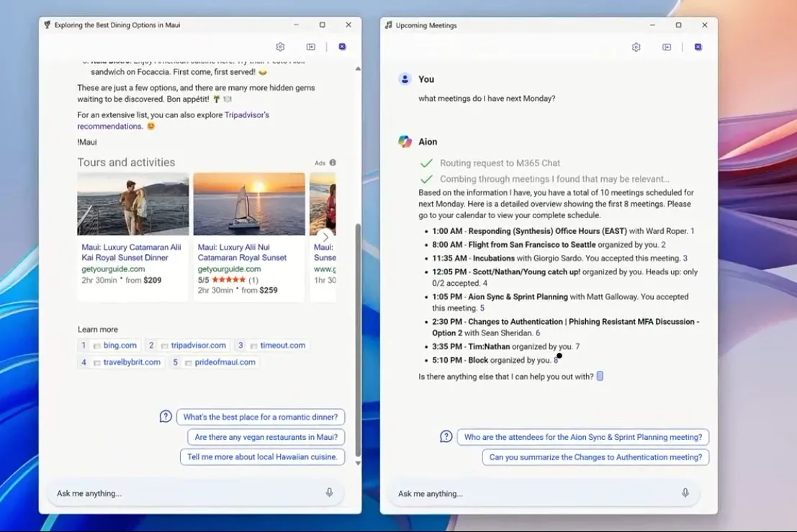Click Aion colorful avatar icon

tap(405, 142)
